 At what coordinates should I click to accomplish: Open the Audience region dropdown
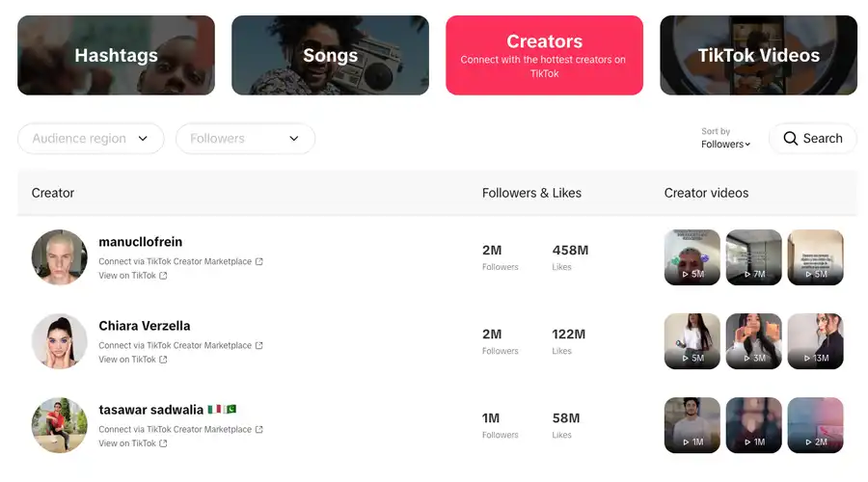(x=91, y=139)
